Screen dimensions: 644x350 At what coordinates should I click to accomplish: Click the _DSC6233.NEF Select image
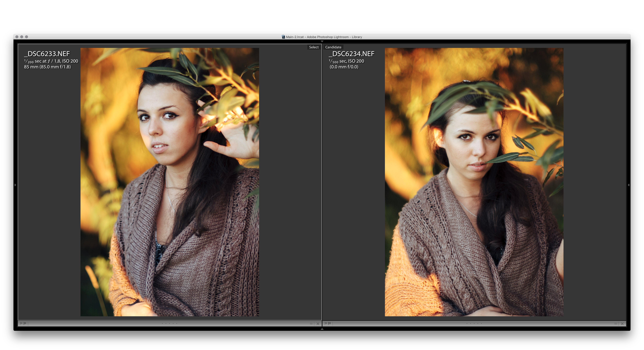click(170, 182)
